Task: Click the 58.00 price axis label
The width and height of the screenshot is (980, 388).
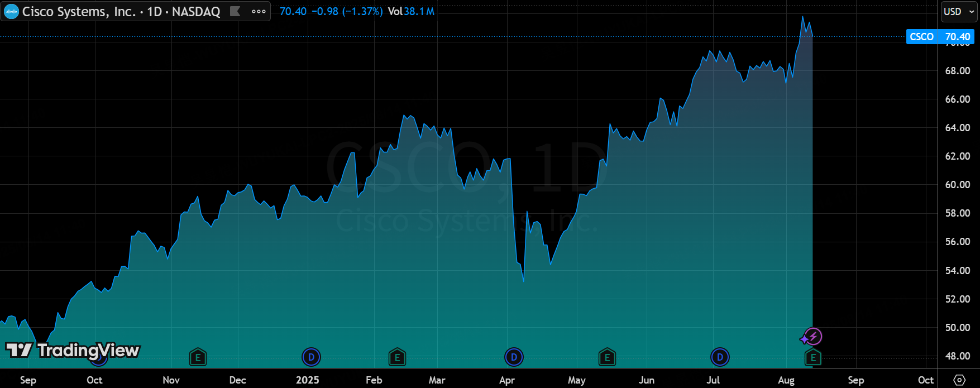Action: tap(957, 213)
